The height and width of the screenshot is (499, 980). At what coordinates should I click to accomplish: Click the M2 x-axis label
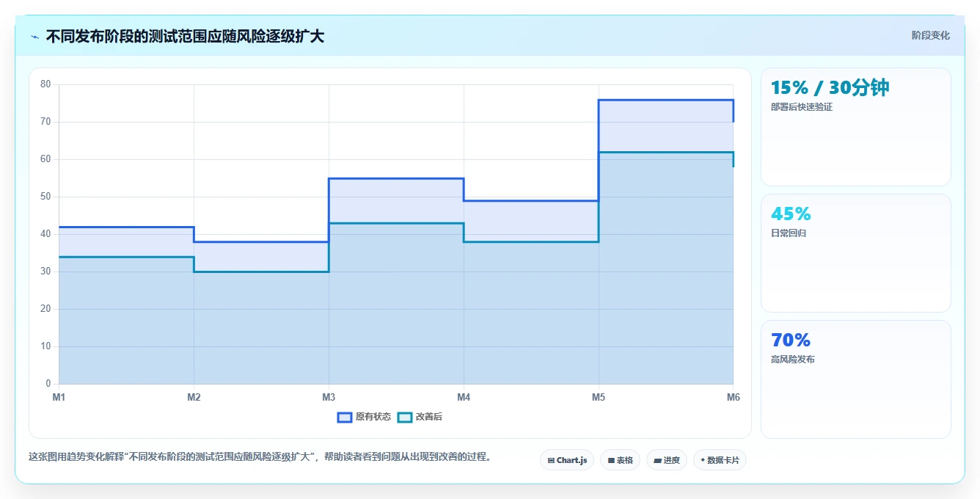(x=194, y=397)
